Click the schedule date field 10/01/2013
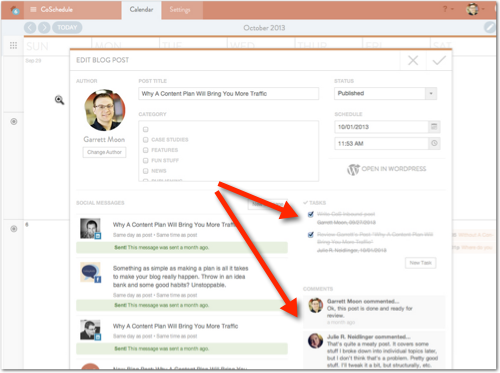 (381, 127)
